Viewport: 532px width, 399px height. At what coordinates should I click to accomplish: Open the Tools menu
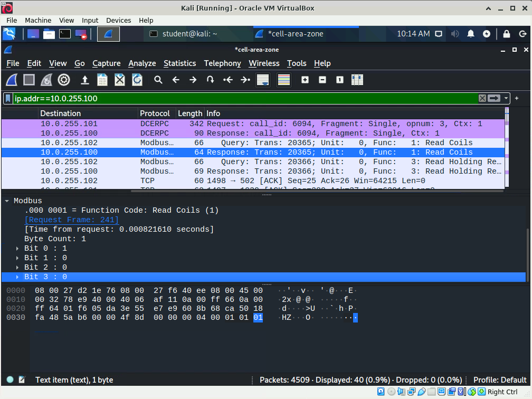coord(297,63)
